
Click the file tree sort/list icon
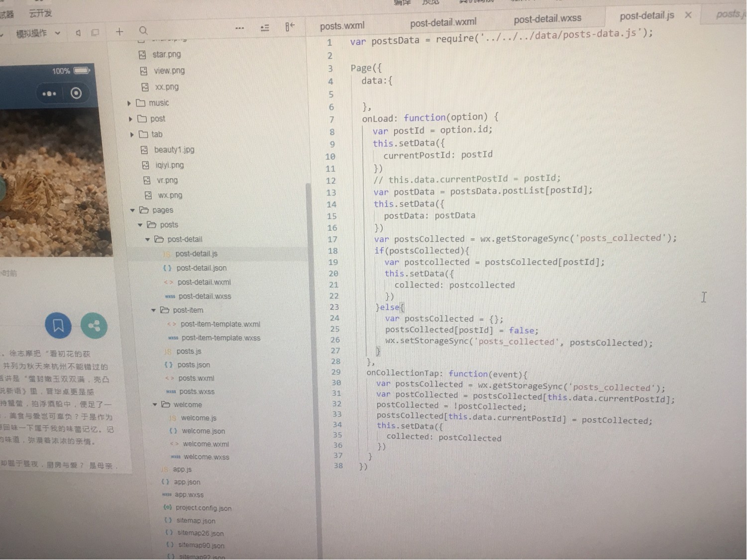pyautogui.click(x=265, y=28)
